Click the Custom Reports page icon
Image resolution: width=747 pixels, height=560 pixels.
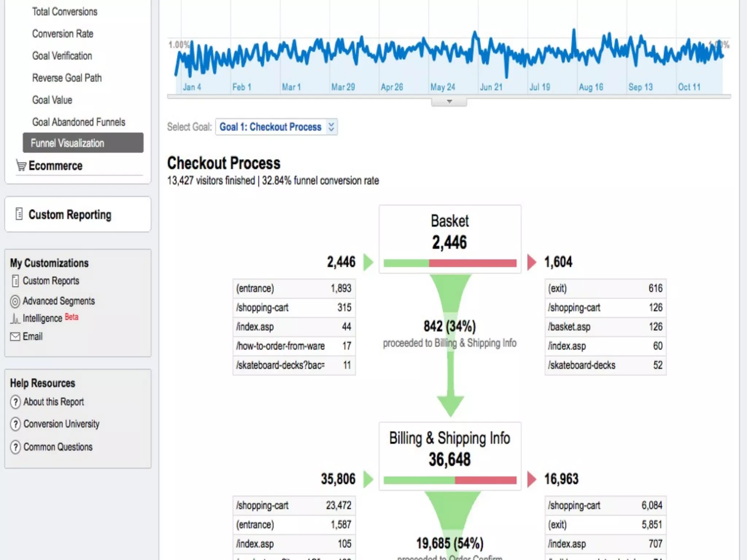point(15,281)
